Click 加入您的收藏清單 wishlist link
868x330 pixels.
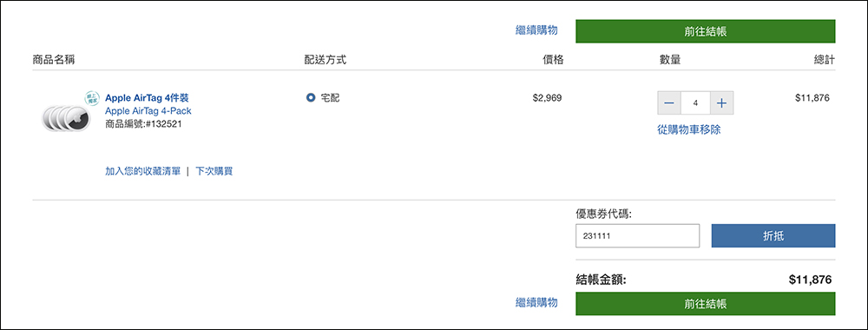143,171
